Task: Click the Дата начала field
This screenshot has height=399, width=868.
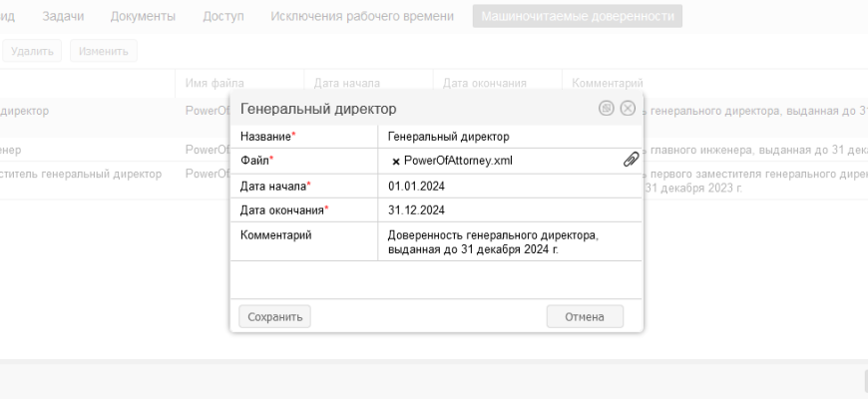Action: click(509, 186)
